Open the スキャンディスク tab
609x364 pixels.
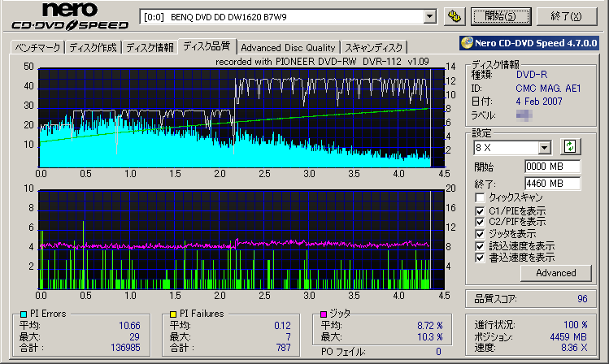coord(374,48)
